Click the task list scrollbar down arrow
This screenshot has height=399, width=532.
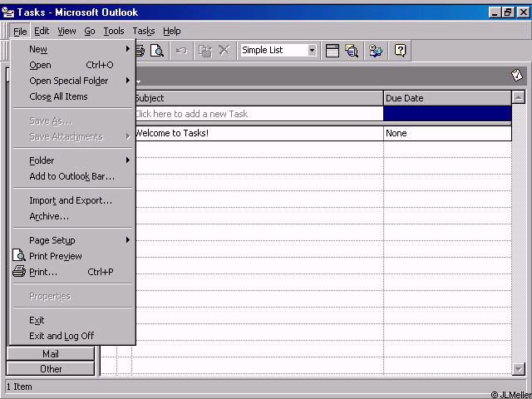click(x=520, y=369)
